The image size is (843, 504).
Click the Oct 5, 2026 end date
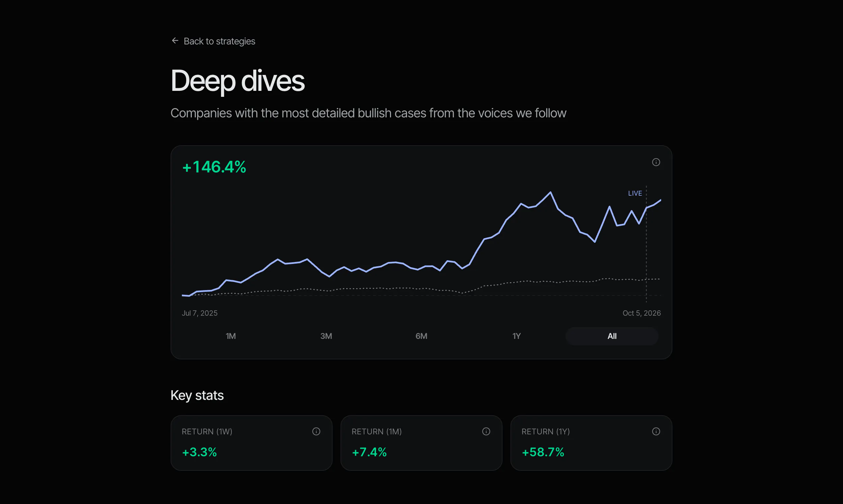[x=642, y=313]
